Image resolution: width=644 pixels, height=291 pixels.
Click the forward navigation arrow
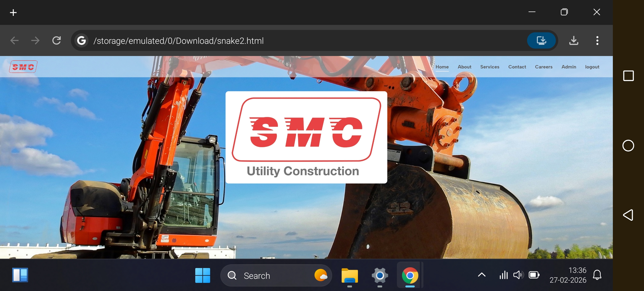pyautogui.click(x=35, y=40)
